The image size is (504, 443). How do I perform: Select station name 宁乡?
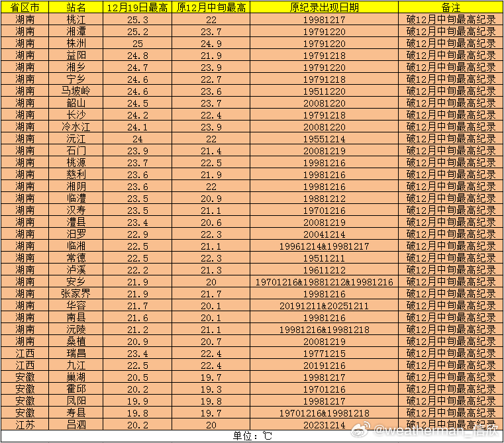[76, 79]
